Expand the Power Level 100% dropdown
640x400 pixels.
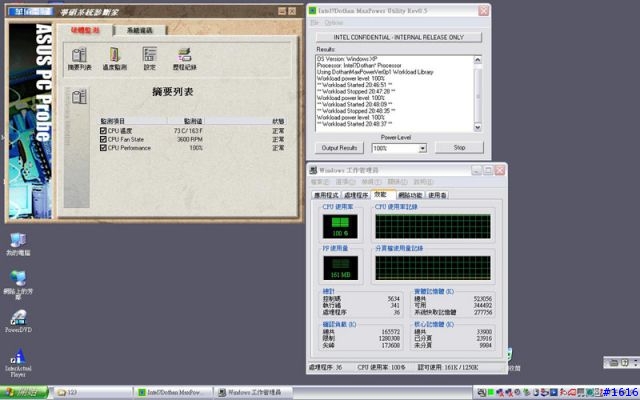coord(422,148)
